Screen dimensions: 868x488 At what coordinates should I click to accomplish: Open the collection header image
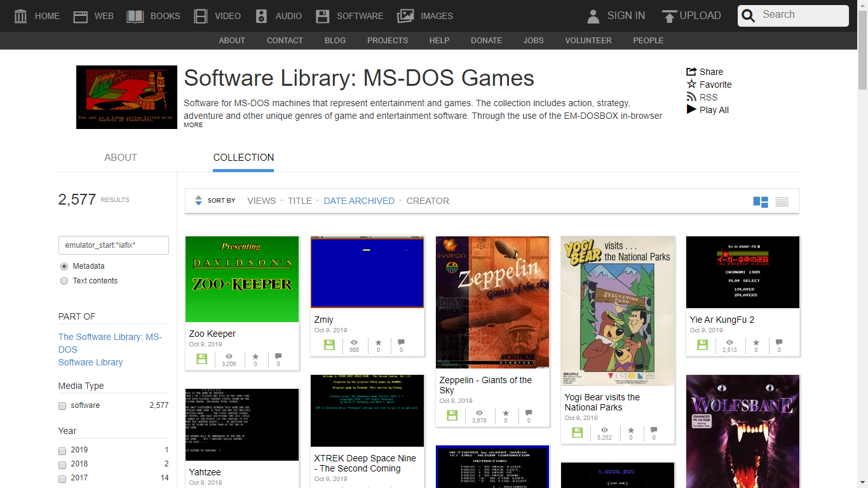coord(126,97)
